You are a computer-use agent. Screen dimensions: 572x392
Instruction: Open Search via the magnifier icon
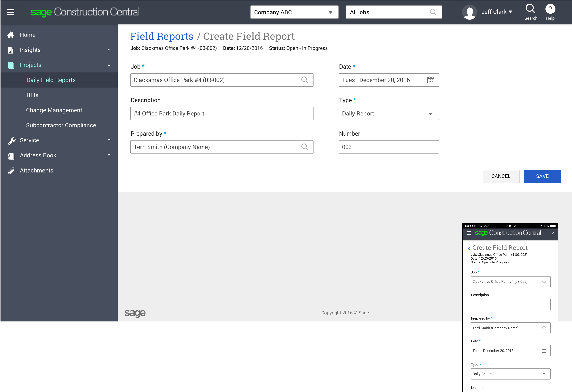530,9
